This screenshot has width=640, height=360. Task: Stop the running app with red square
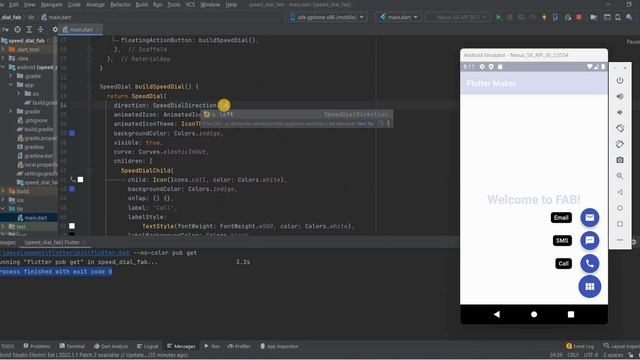(579, 17)
